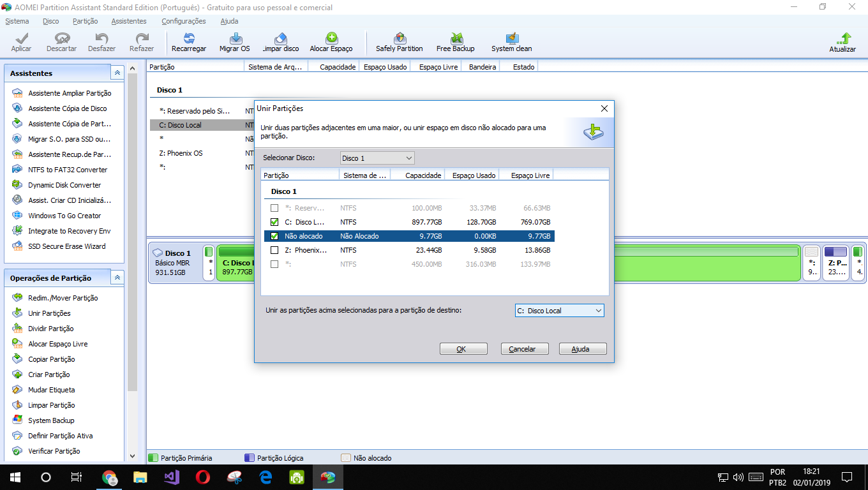Collapse the Operações de Partição panel
Image resolution: width=868 pixels, height=490 pixels.
[117, 278]
